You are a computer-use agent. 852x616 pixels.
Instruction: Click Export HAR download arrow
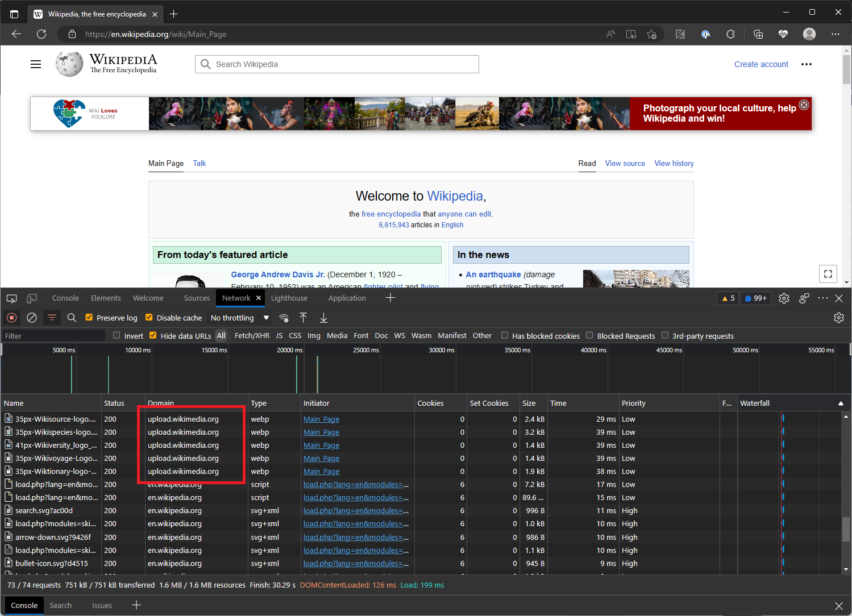point(323,318)
